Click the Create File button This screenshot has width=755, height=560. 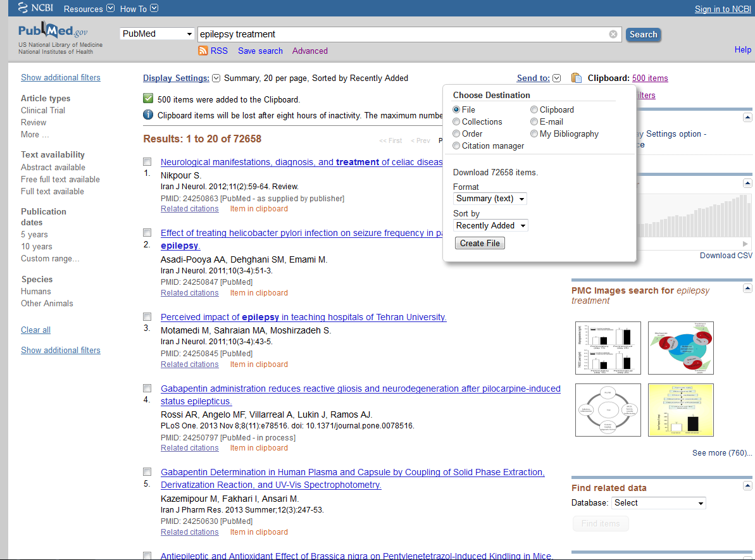point(480,243)
